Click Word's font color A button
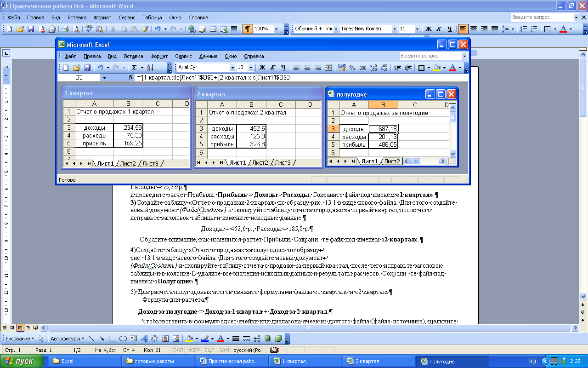588x368 pixels. [x=563, y=29]
